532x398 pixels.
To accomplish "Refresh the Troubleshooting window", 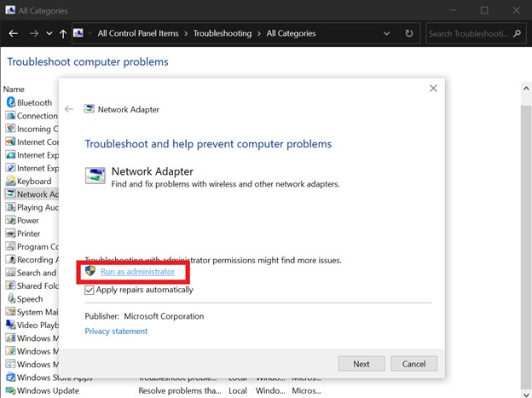I will 409,33.
